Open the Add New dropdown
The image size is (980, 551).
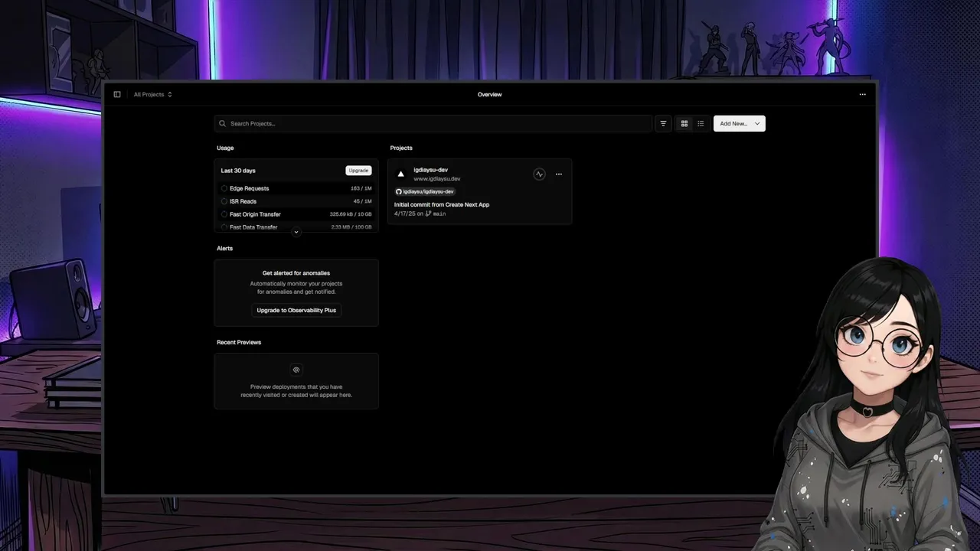[x=740, y=123]
